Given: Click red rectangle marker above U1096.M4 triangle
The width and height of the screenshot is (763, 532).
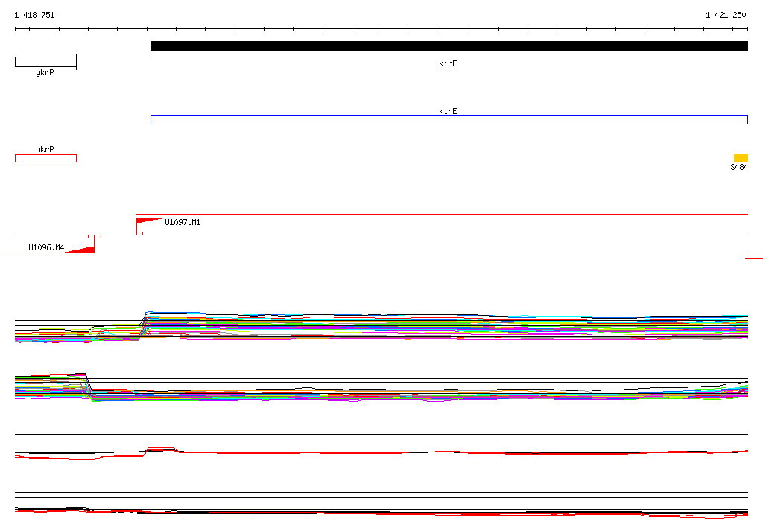Looking at the screenshot, I should click(x=95, y=236).
